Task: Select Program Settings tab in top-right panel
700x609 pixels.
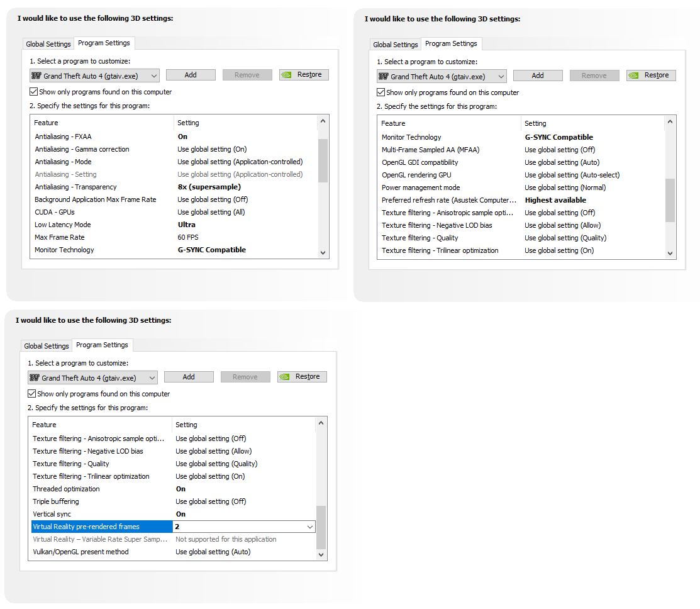Action: pos(452,44)
